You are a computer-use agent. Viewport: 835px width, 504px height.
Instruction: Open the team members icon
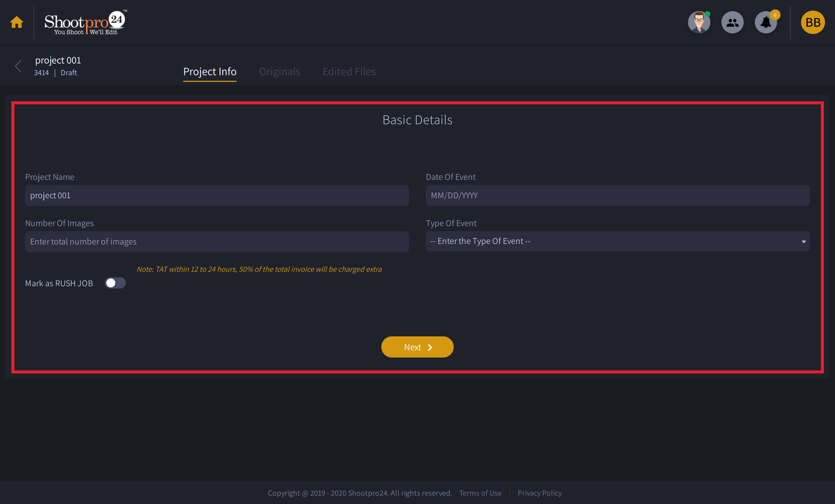click(732, 22)
